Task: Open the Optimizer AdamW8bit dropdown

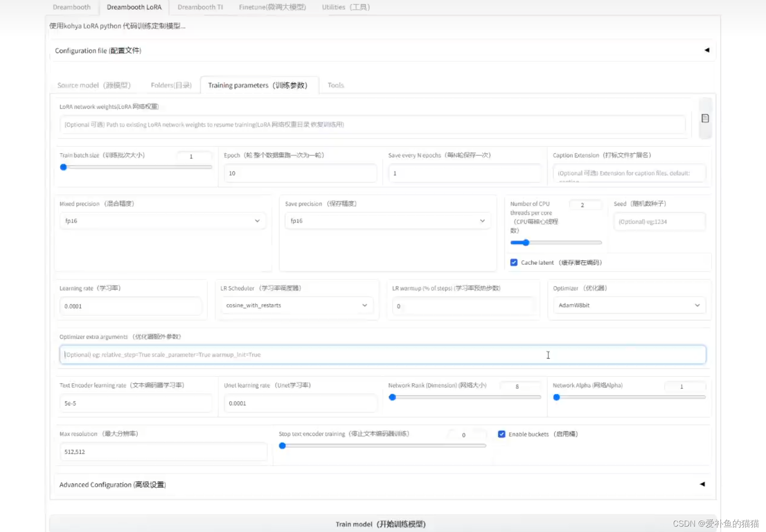Action: click(629, 305)
